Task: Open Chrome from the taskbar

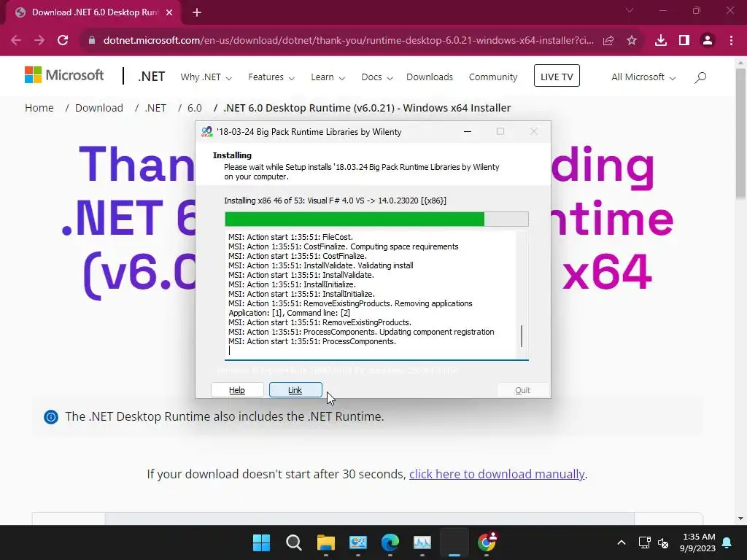Action: [487, 542]
